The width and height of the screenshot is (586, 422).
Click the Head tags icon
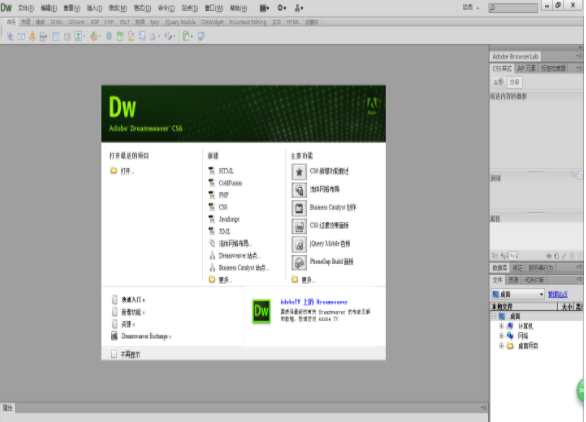(x=153, y=36)
